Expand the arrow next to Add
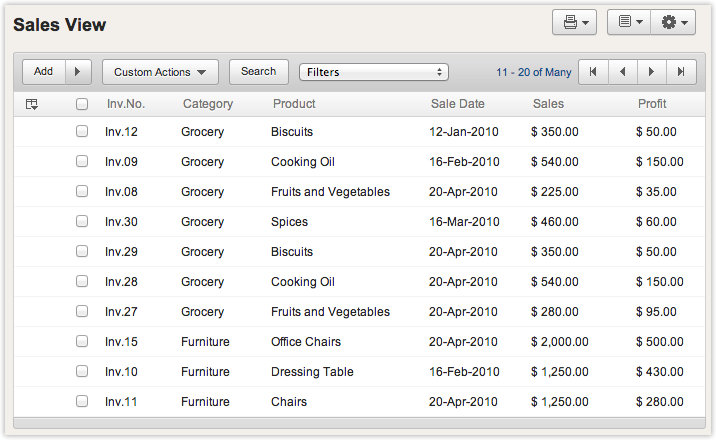 coord(78,72)
